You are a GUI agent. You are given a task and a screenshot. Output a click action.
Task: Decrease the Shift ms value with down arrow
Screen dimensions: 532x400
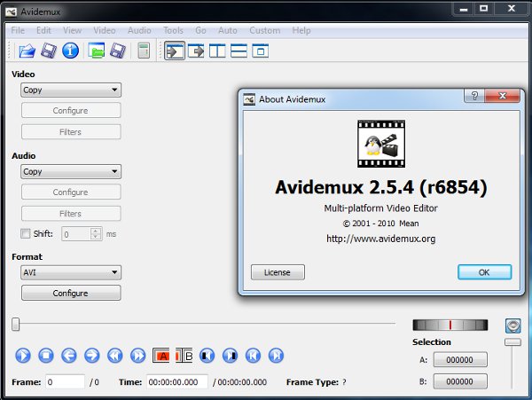click(96, 237)
